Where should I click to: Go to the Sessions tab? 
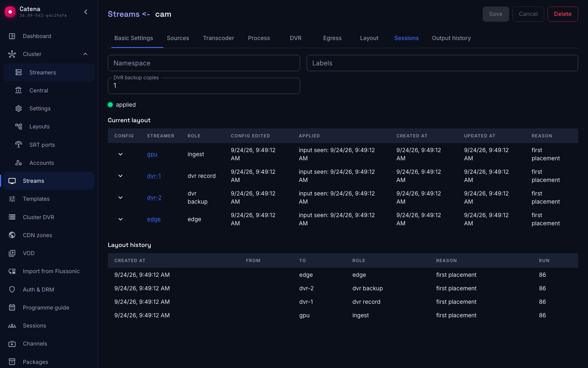pyautogui.click(x=406, y=38)
